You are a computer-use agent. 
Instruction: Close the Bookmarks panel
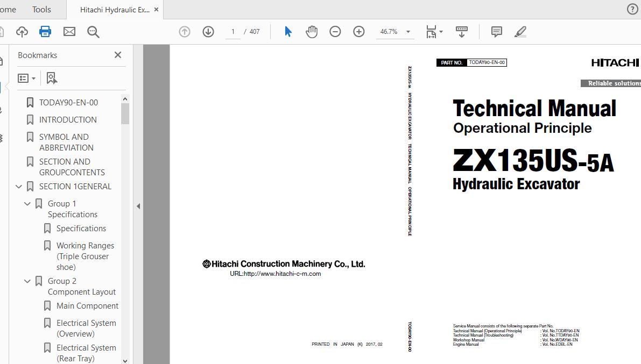(x=118, y=55)
